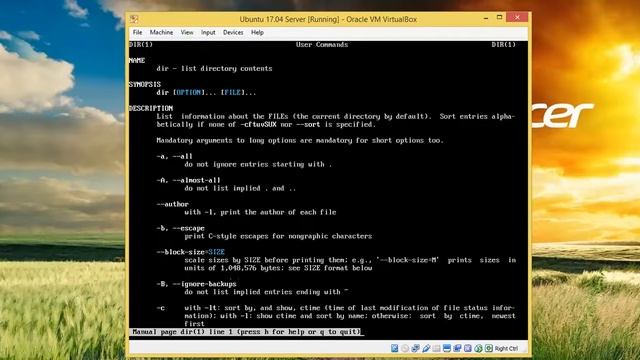Click the video capture status icon
Image resolution: width=640 pixels, height=360 pixels.
tap(457, 348)
